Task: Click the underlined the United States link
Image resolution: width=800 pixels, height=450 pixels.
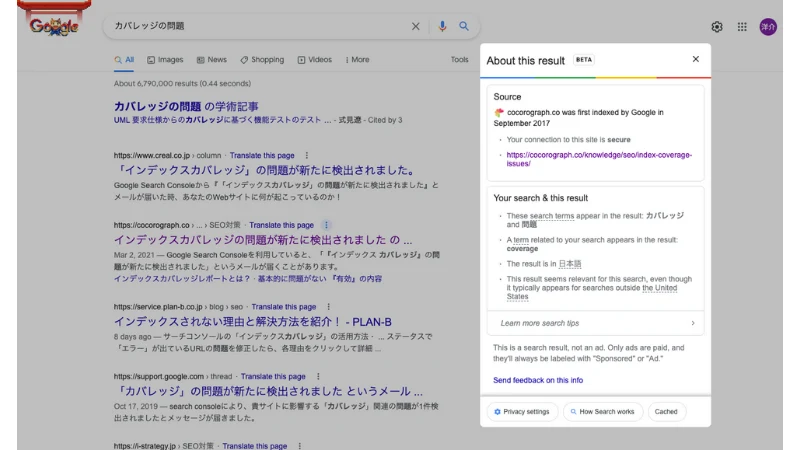Action: (592, 292)
